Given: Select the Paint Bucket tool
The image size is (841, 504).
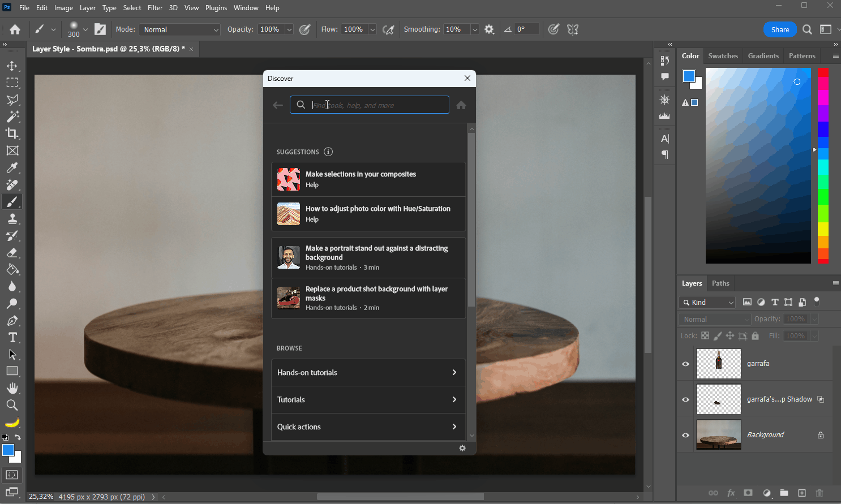Looking at the screenshot, I should pyautogui.click(x=12, y=269).
